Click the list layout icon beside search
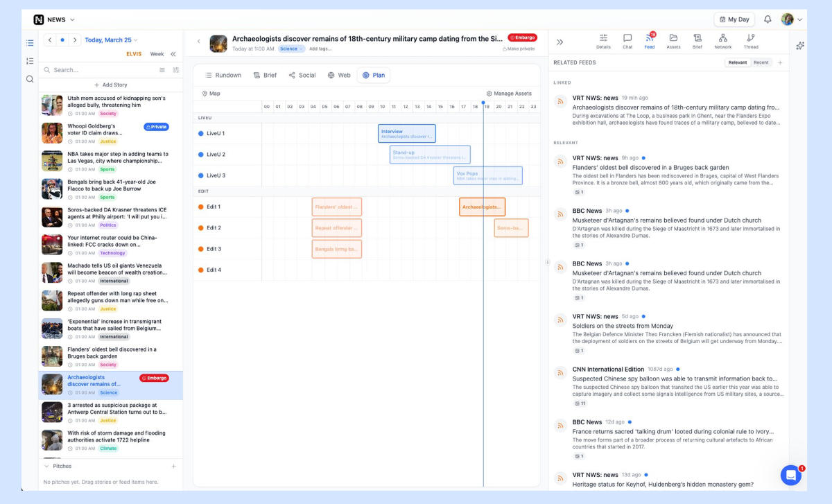 tap(162, 70)
